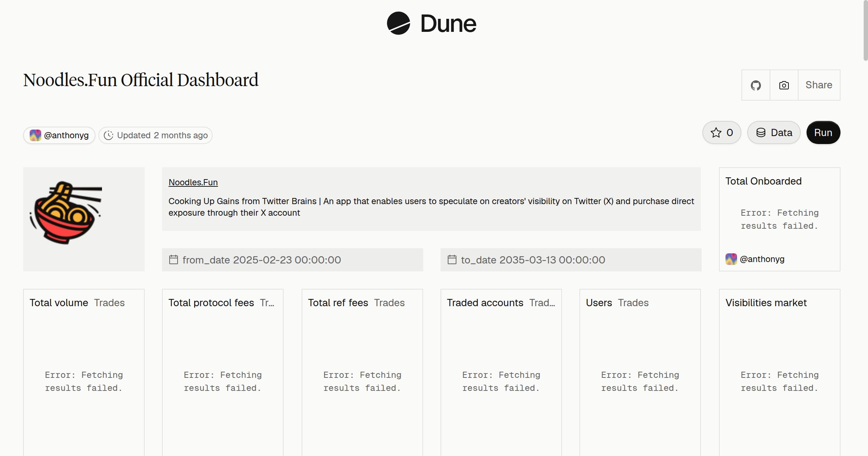The height and width of the screenshot is (456, 868).
Task: Click the Total ref fees title
Action: tap(338, 303)
